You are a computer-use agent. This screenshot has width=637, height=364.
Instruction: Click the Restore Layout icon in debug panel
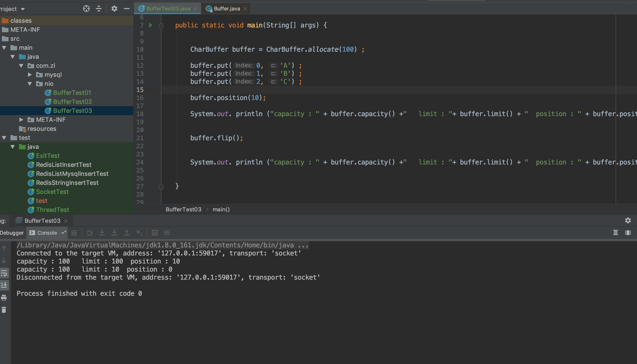click(x=628, y=233)
